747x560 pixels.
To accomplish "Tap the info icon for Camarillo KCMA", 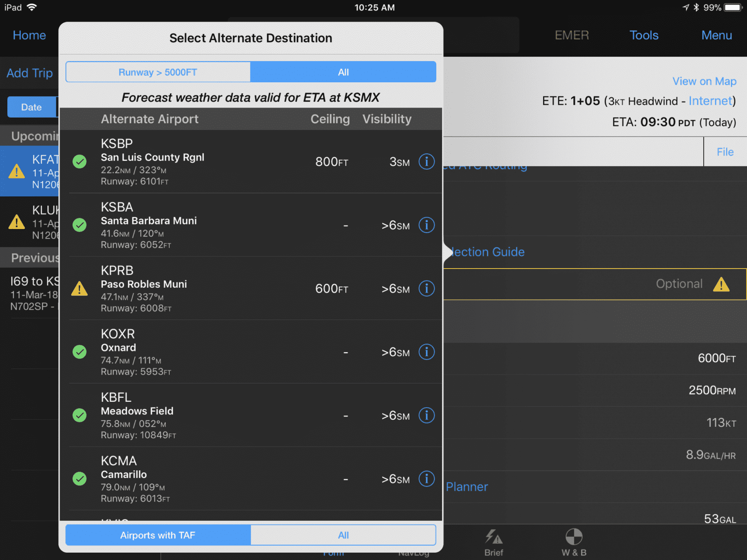I will click(x=427, y=479).
